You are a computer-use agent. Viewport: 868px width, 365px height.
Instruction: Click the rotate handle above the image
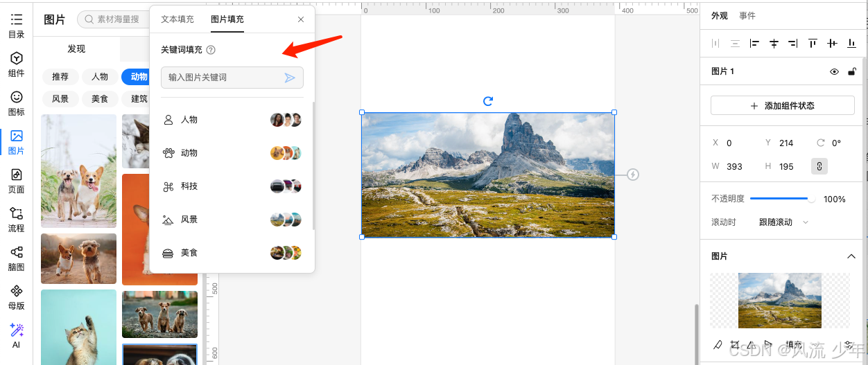click(x=488, y=101)
